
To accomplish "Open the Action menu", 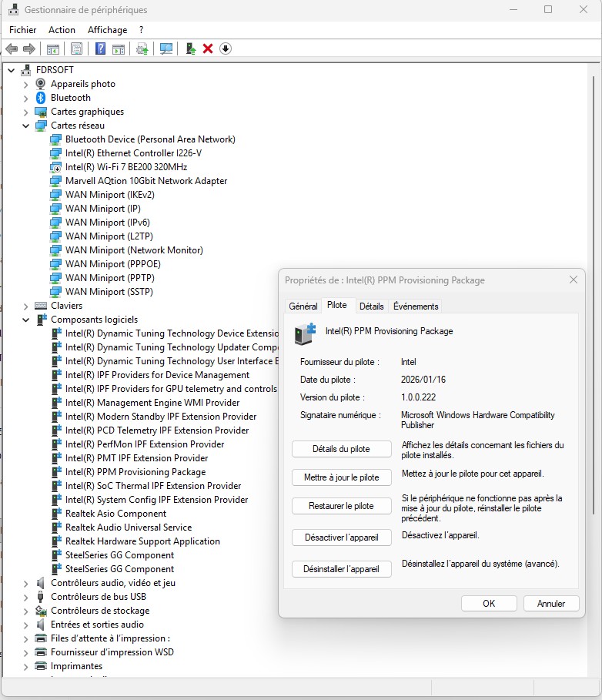I will coord(62,30).
